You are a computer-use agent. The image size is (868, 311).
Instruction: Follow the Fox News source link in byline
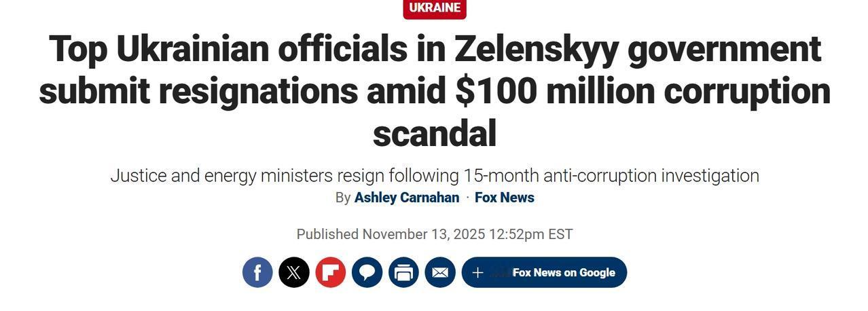pyautogui.click(x=504, y=198)
